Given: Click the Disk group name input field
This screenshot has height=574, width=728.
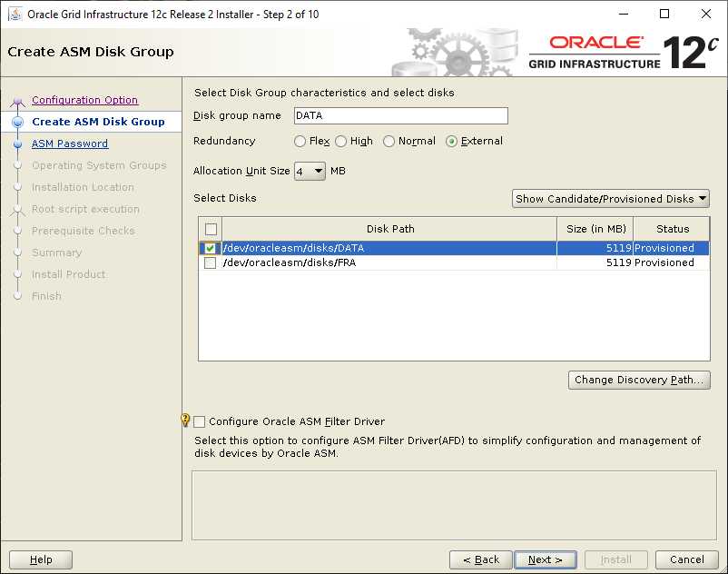Looking at the screenshot, I should [x=400, y=115].
